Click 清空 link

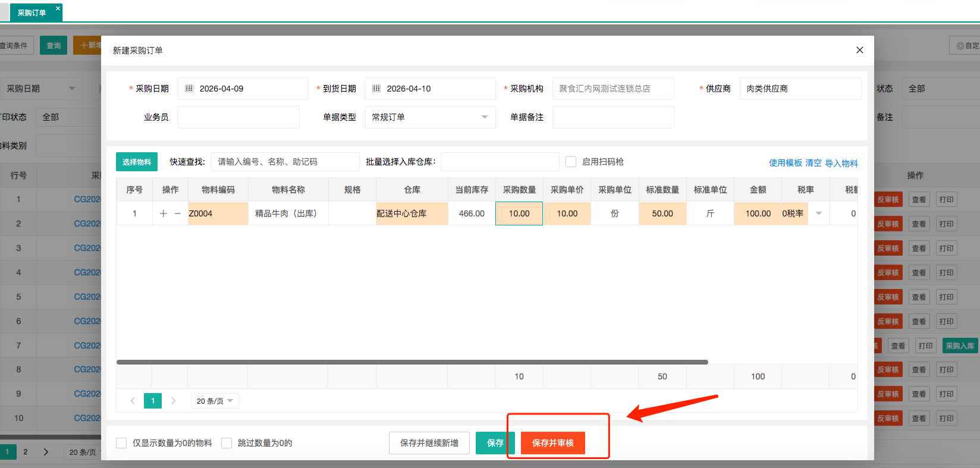pyautogui.click(x=813, y=163)
